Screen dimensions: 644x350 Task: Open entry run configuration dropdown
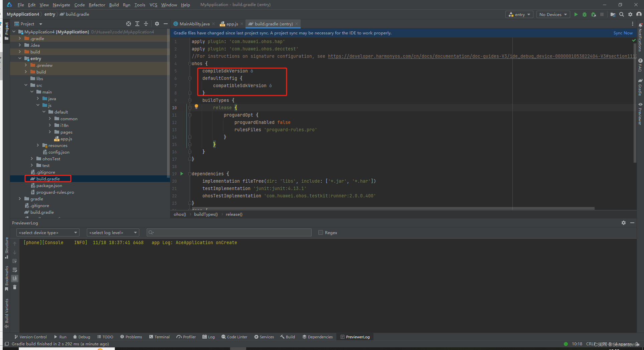519,14
